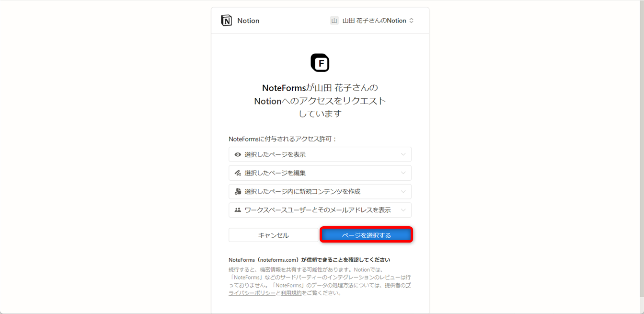The width and height of the screenshot is (644, 314).
Task: Select the pencil icon for 選択したページを編集
Action: coord(237,173)
